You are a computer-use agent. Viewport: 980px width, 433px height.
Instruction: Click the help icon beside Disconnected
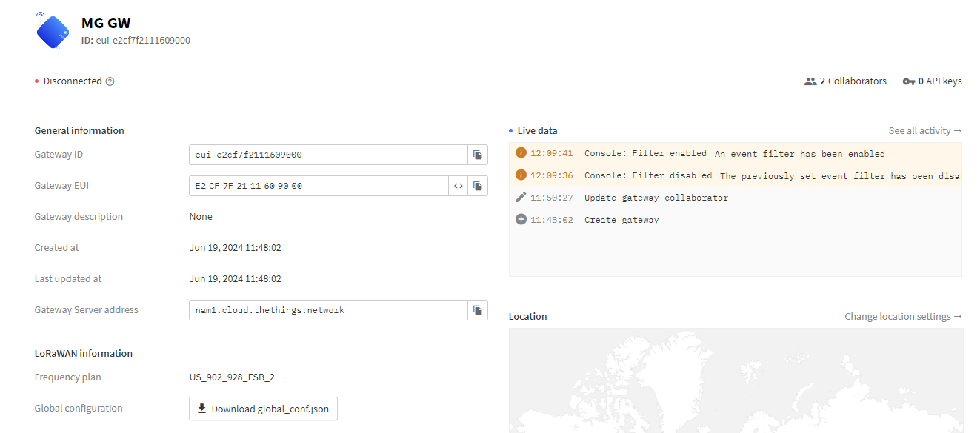click(110, 81)
